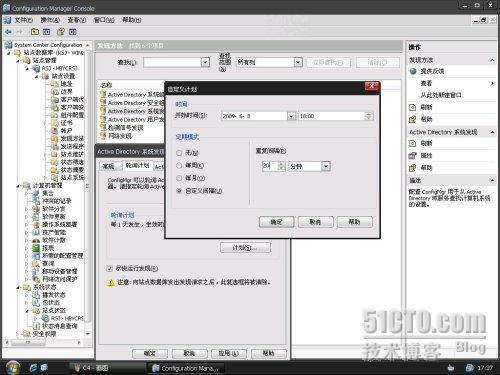Select the 操作系统部署 tree node icon

36,224
